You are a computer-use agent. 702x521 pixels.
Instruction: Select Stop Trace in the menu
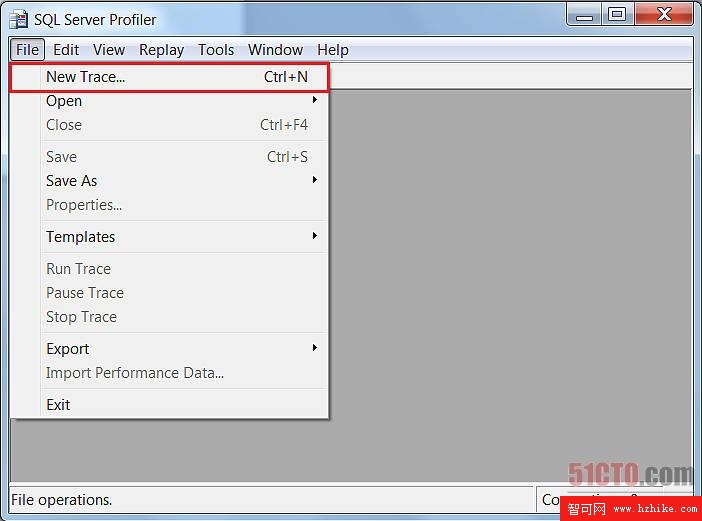coord(169,317)
